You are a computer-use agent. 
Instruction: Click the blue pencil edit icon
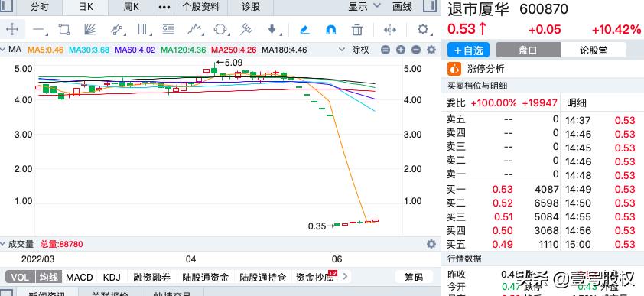304,30
